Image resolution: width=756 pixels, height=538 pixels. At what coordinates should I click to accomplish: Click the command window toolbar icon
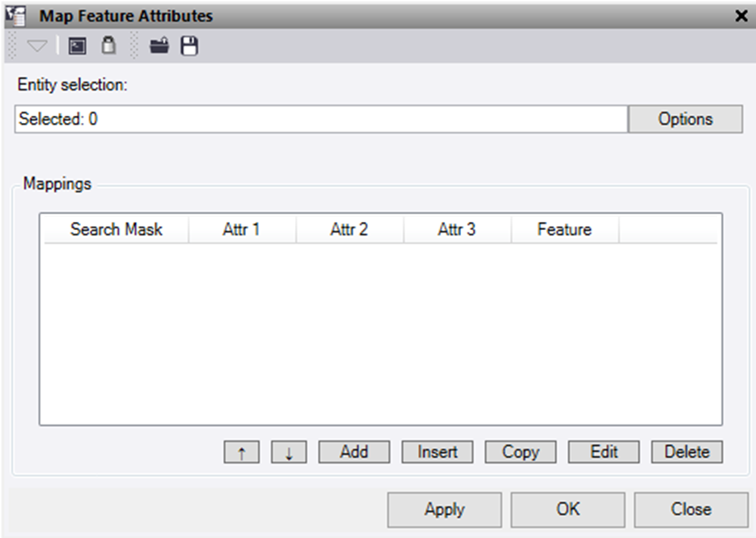(77, 47)
